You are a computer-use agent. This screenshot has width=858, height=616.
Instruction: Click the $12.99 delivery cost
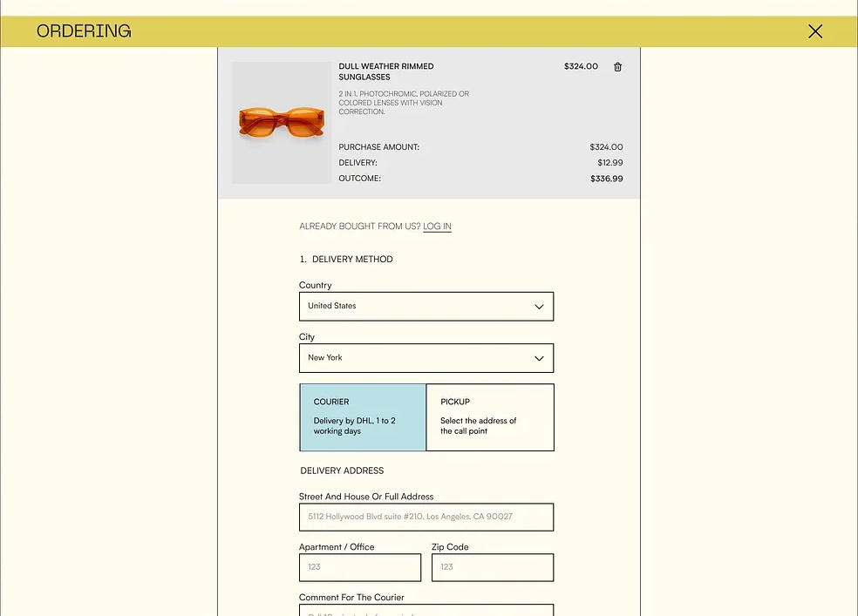point(609,163)
